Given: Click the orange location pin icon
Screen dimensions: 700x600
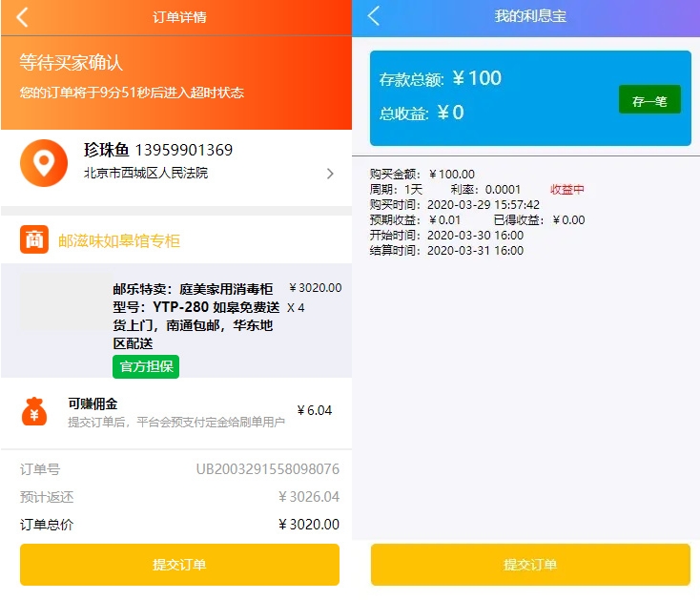Looking at the screenshot, I should tap(43, 164).
